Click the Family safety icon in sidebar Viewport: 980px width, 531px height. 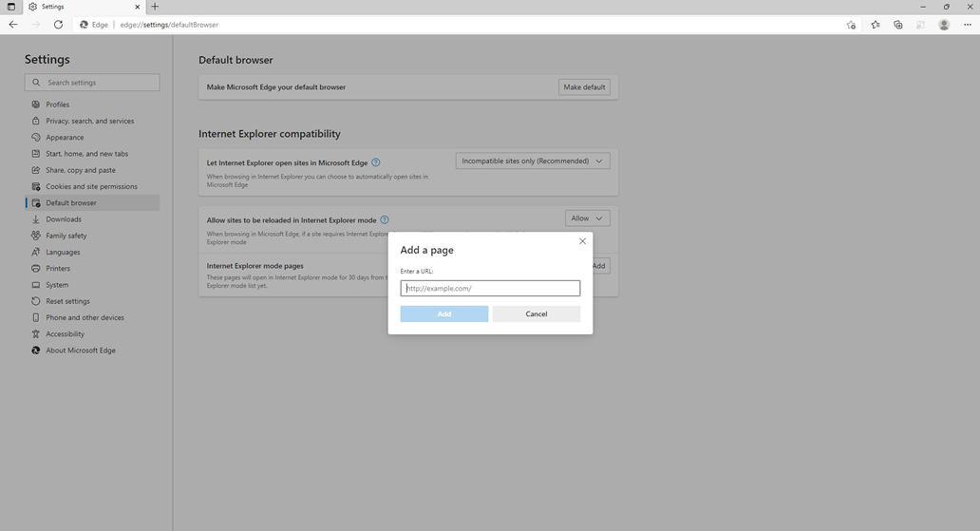(36, 236)
